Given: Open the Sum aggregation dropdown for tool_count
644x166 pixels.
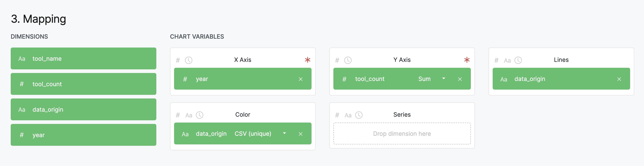Looking at the screenshot, I should pos(444,78).
